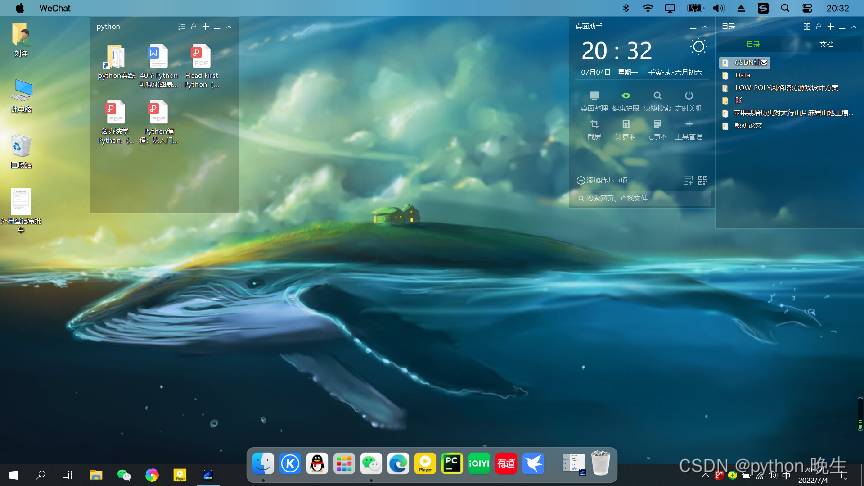
Task: Open file window thumbnail in dock
Action: click(574, 463)
